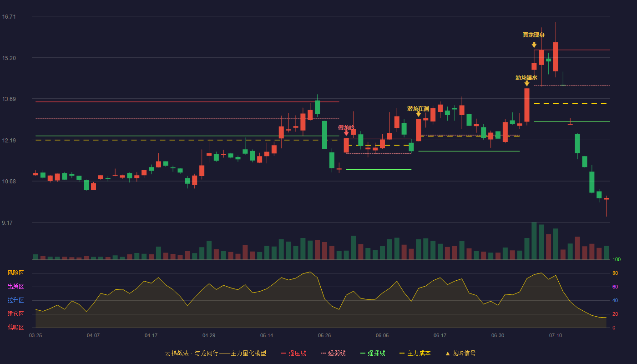
Task: Click the blue 40 indicator scale label
Action: click(615, 301)
